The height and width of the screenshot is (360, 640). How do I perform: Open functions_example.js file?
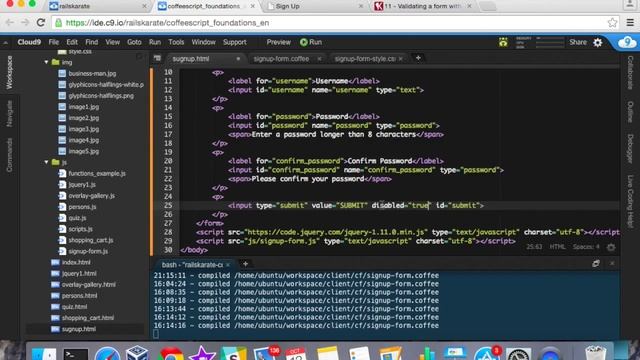click(97, 173)
